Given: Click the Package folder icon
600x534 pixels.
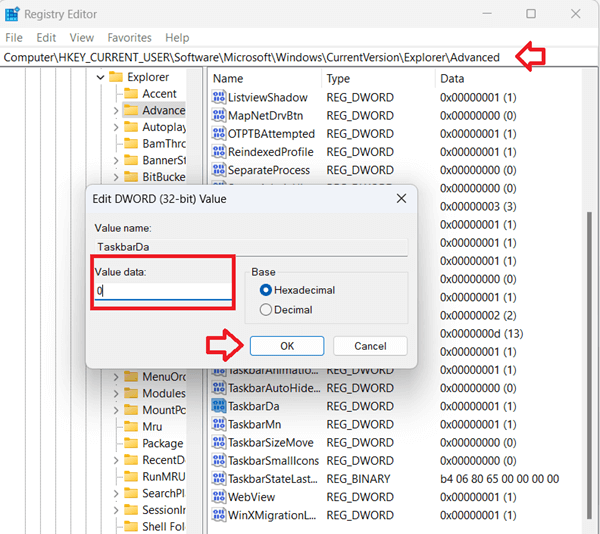Looking at the screenshot, I should click(x=131, y=443).
